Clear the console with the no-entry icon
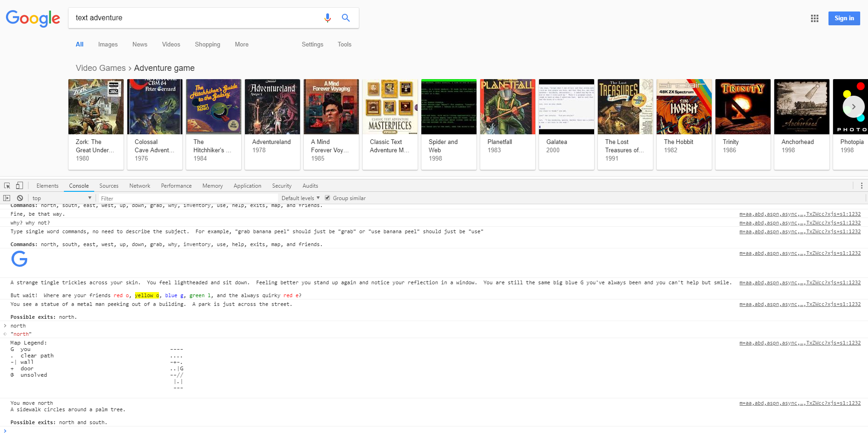 pyautogui.click(x=19, y=198)
